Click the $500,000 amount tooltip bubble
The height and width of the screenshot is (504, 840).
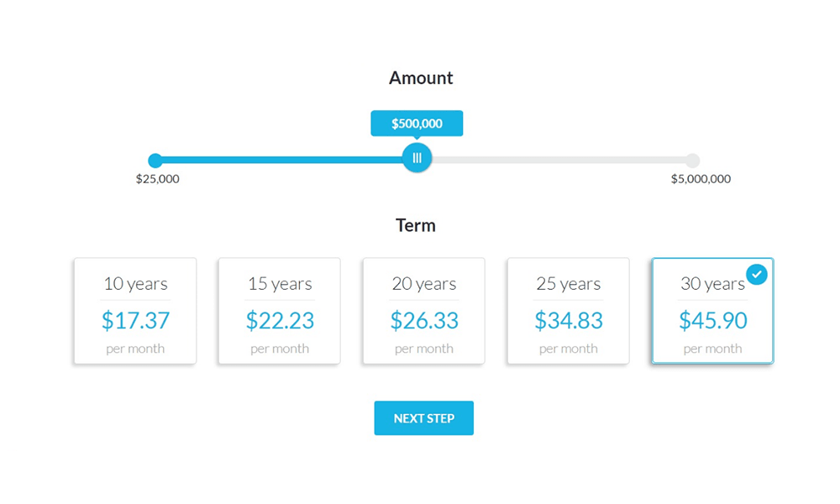pos(417,123)
